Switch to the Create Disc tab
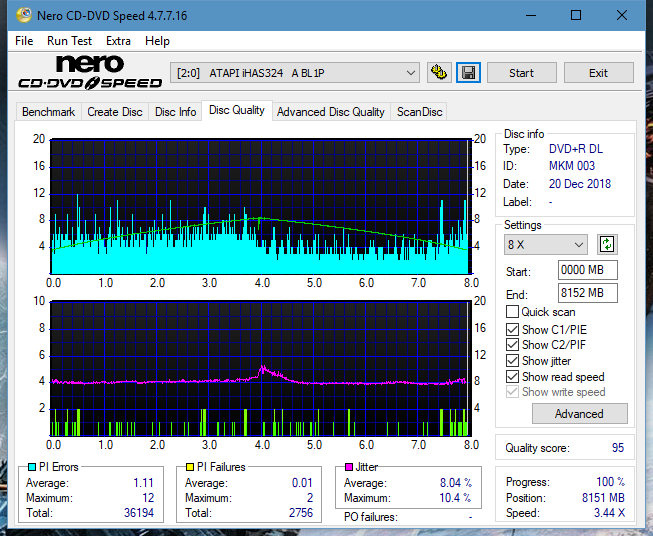Screen dimensions: 653x536 click(x=115, y=112)
